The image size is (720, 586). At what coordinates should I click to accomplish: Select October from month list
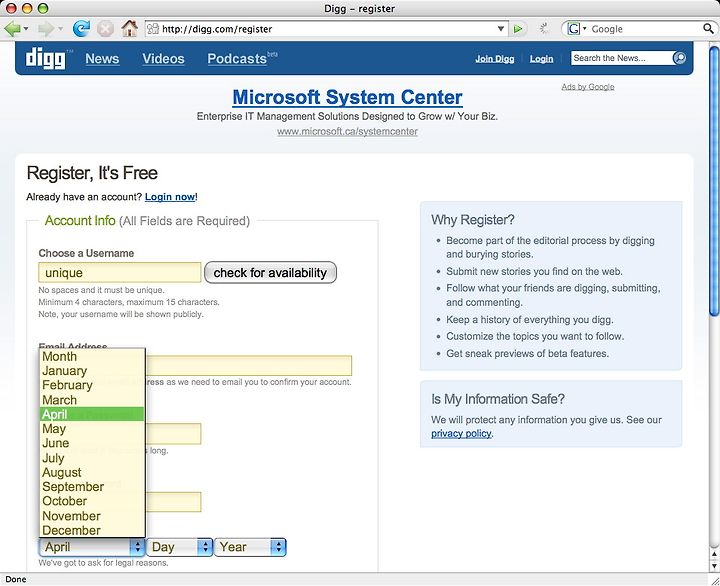pos(92,501)
